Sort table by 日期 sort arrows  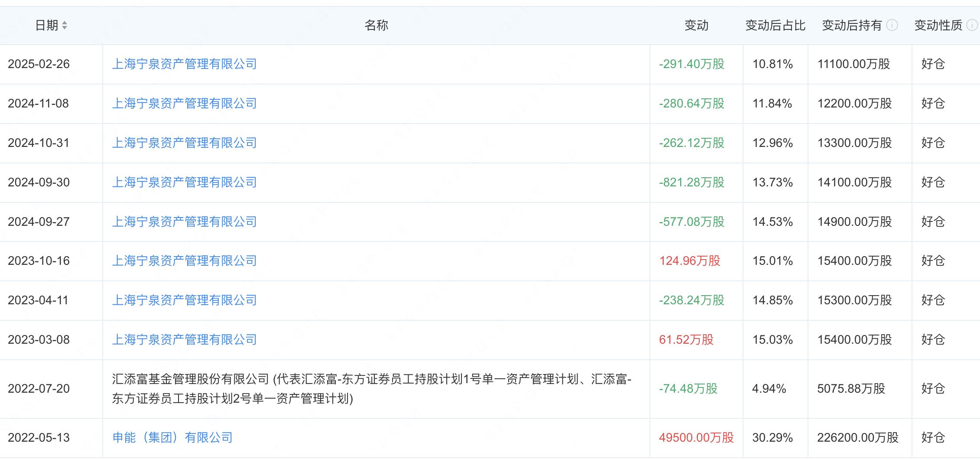[65, 26]
